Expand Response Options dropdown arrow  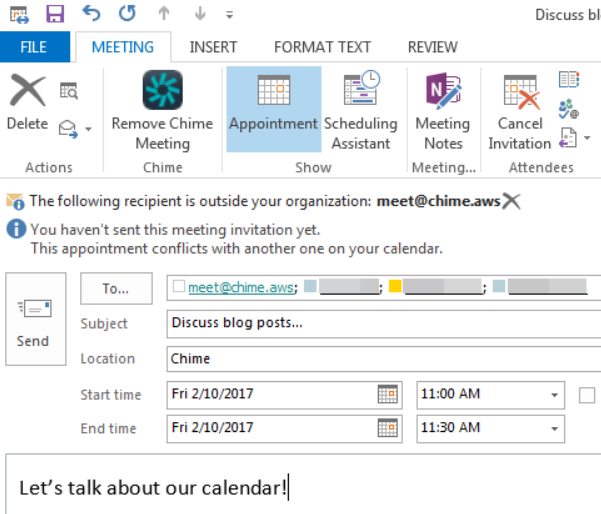(x=587, y=138)
